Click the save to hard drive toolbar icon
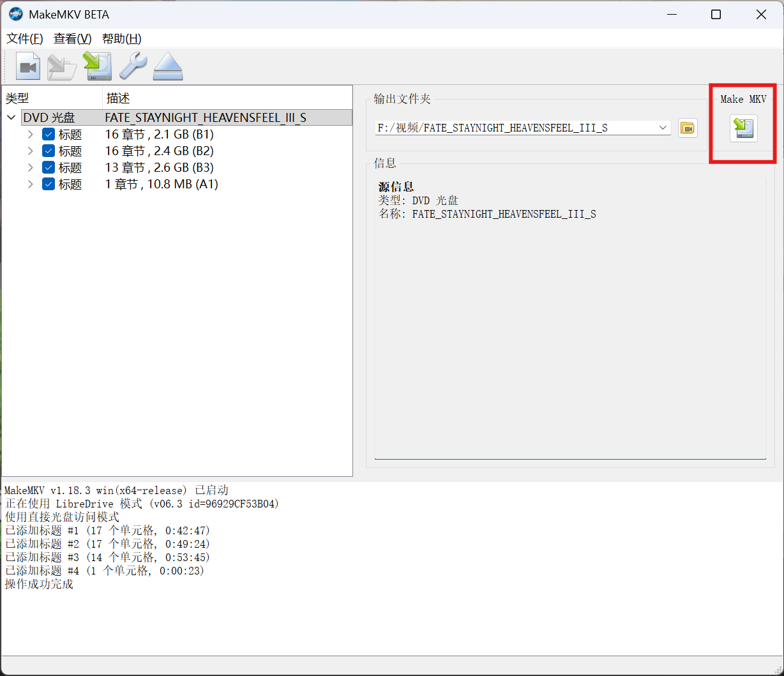The image size is (784, 676). (x=98, y=66)
